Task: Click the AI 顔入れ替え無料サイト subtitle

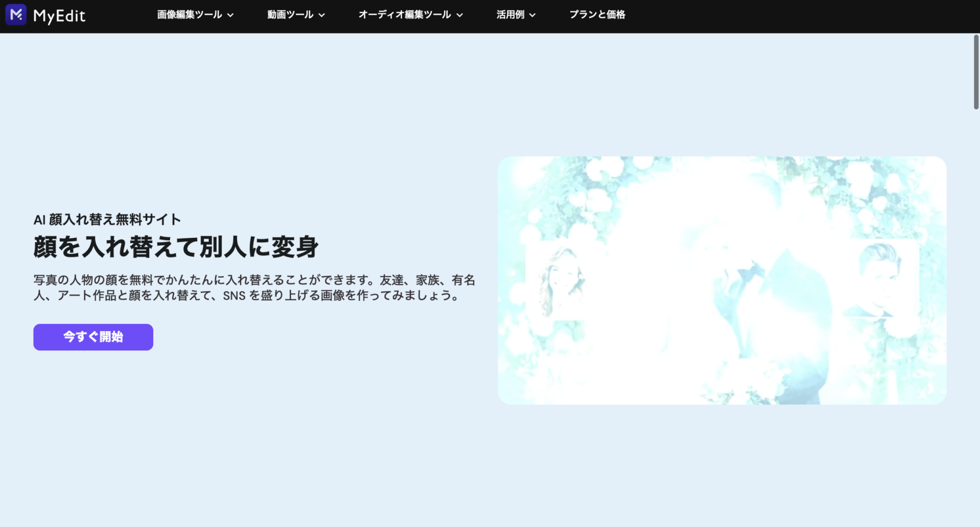Action: [107, 219]
